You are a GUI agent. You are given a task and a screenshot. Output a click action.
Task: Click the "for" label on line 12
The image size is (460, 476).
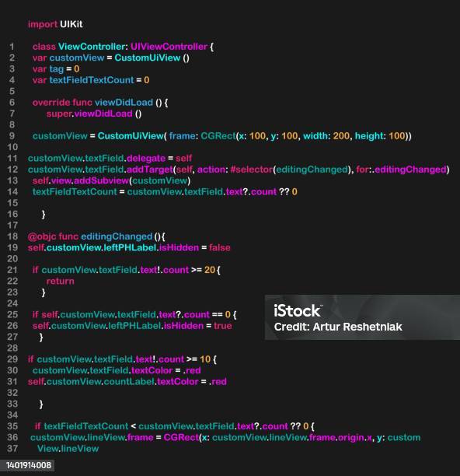pyautogui.click(x=362, y=170)
